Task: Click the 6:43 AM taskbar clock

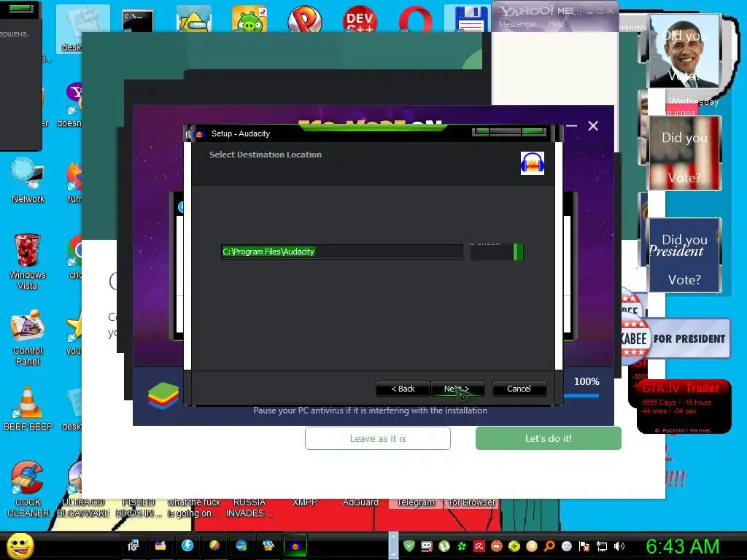Action: click(683, 546)
